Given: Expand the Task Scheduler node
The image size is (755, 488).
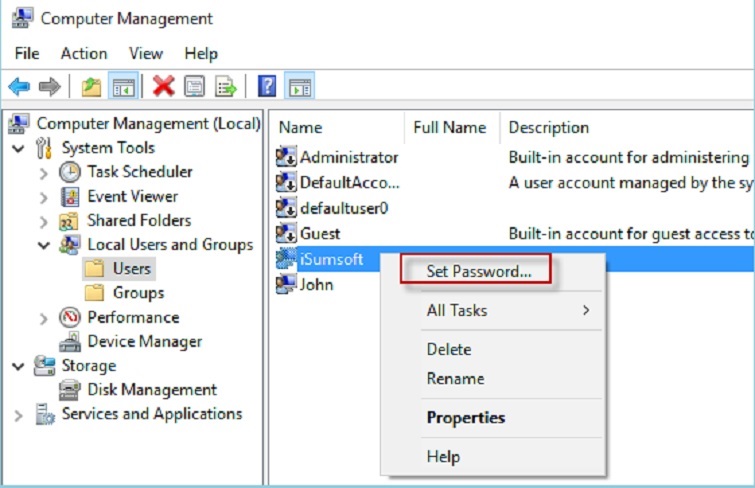Looking at the screenshot, I should pyautogui.click(x=43, y=173).
